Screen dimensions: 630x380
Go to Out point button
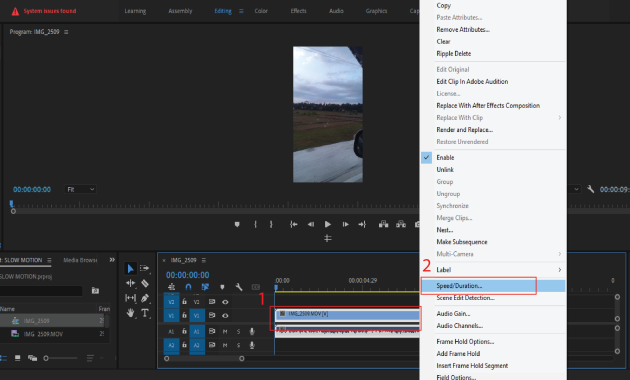pos(362,225)
